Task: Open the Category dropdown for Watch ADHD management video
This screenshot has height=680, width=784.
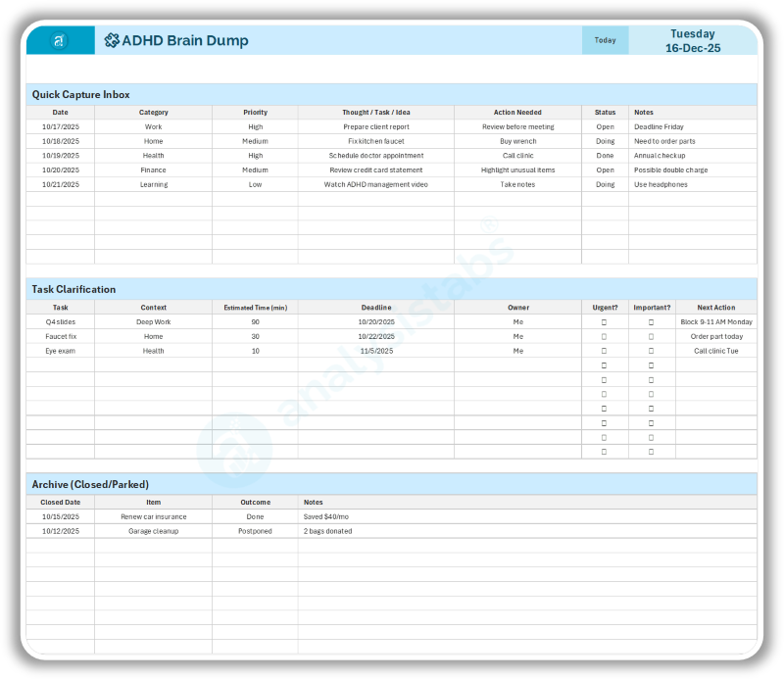Action: (x=154, y=184)
